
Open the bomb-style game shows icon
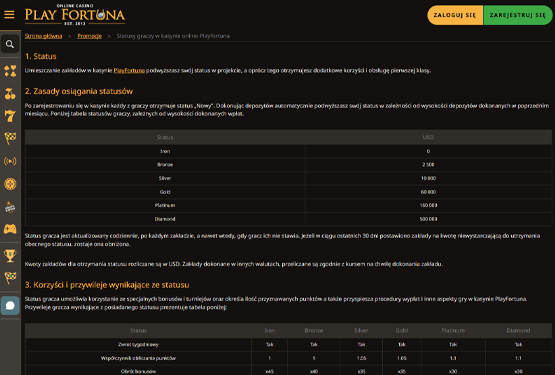(x=10, y=207)
